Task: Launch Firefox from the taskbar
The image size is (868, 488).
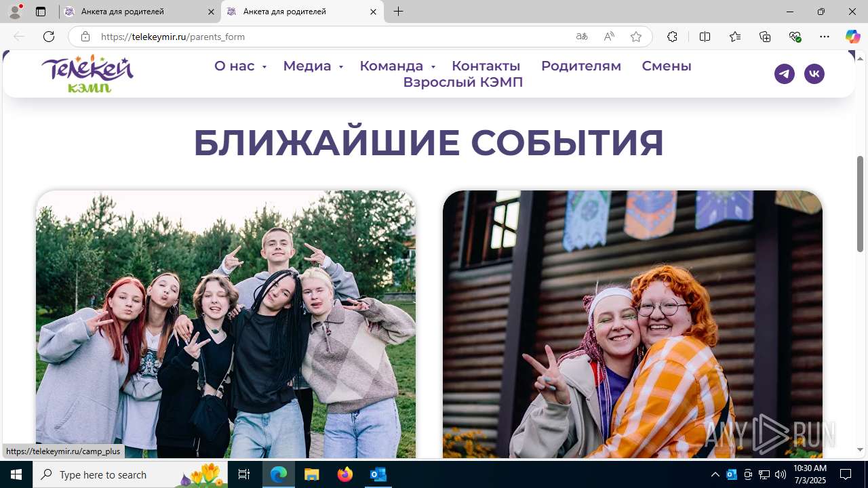Action: point(345,474)
